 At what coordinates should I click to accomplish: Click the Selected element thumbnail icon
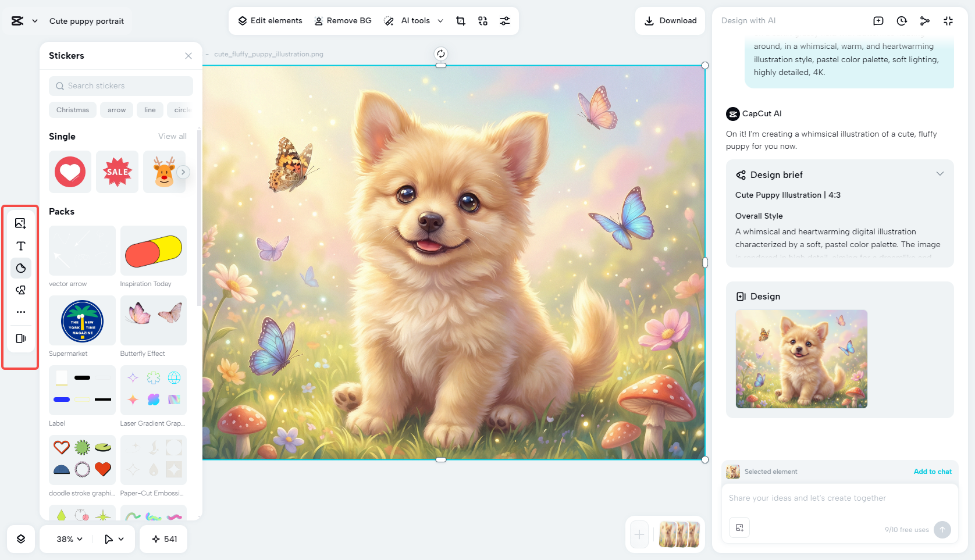[733, 472]
